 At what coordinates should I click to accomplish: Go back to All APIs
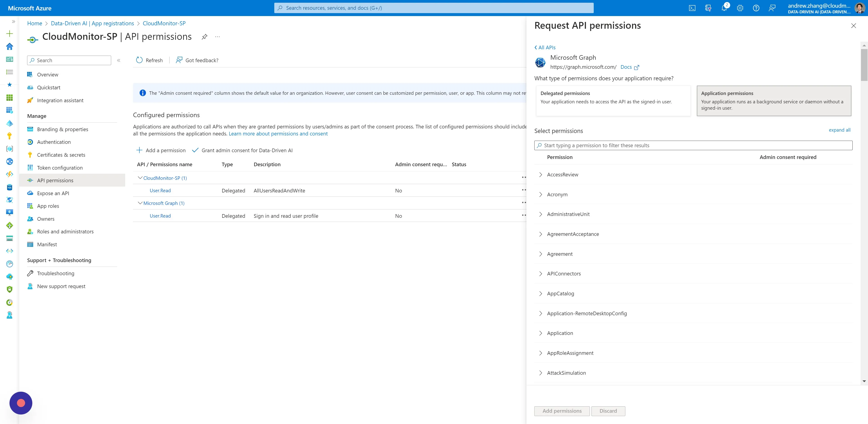click(x=545, y=47)
